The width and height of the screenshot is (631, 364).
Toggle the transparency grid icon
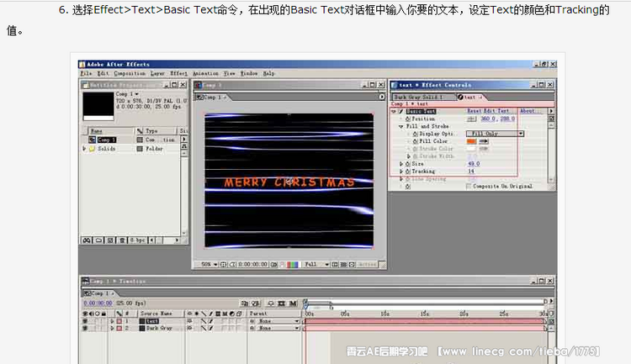tap(343, 264)
